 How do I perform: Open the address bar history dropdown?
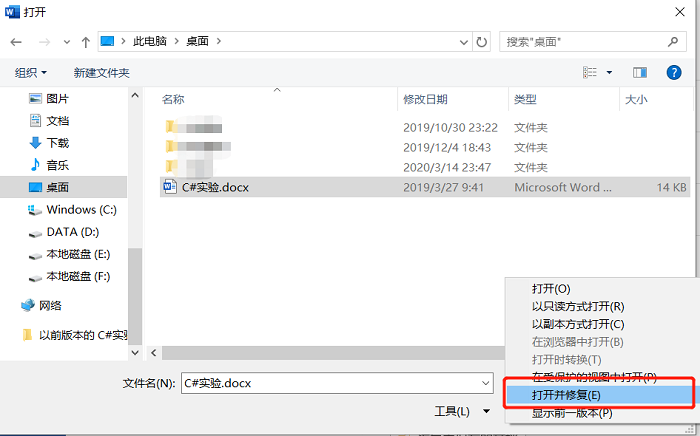click(464, 42)
